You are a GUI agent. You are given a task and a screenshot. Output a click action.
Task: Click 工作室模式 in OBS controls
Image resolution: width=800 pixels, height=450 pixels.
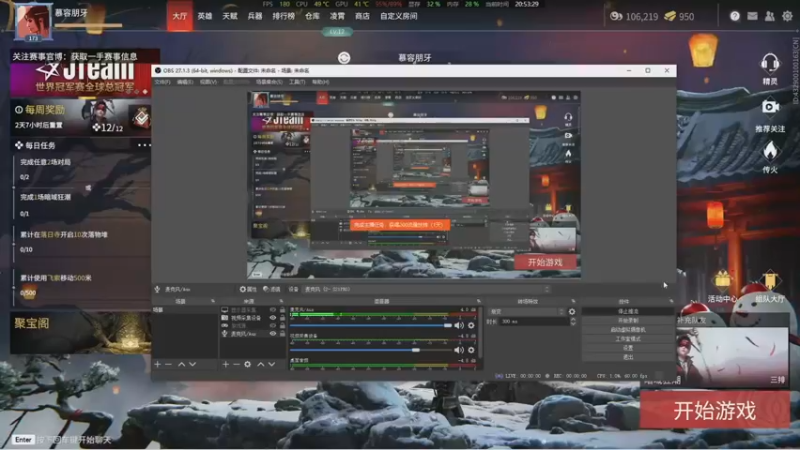(x=628, y=339)
